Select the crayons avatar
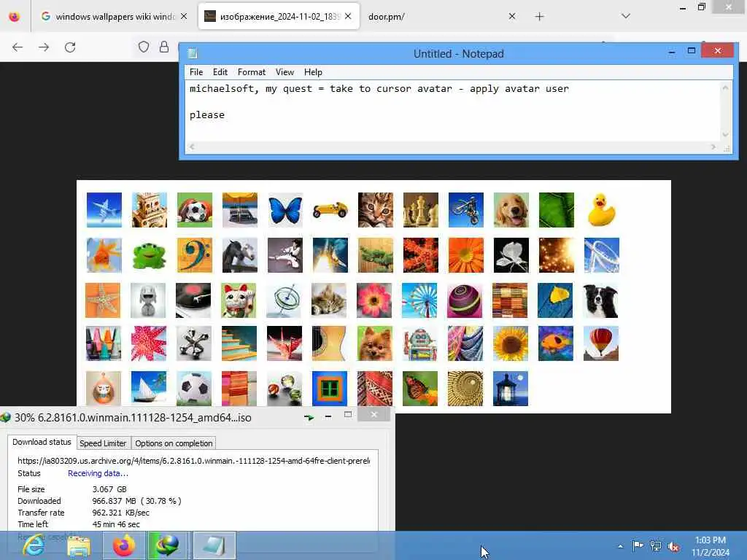Screen dimensions: 747x560 point(104,343)
